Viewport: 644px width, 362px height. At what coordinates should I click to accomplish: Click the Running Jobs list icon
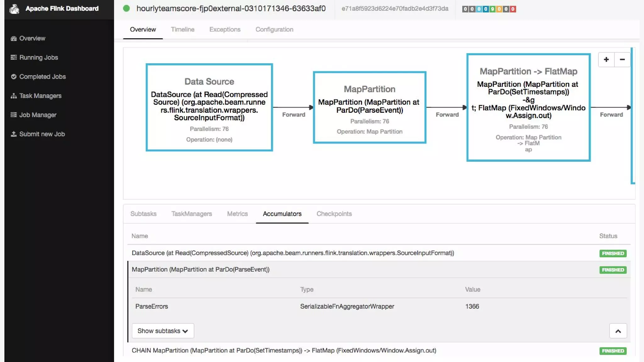pos(14,58)
